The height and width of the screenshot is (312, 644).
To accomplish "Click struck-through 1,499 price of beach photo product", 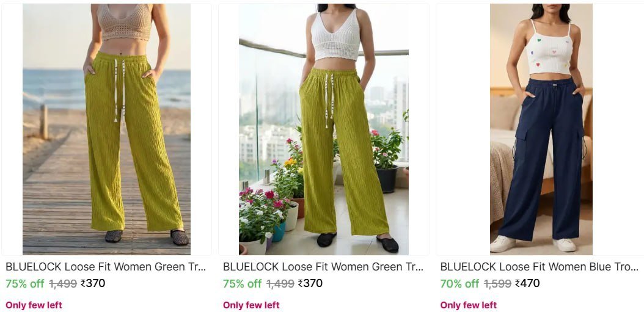I will coord(63,284).
